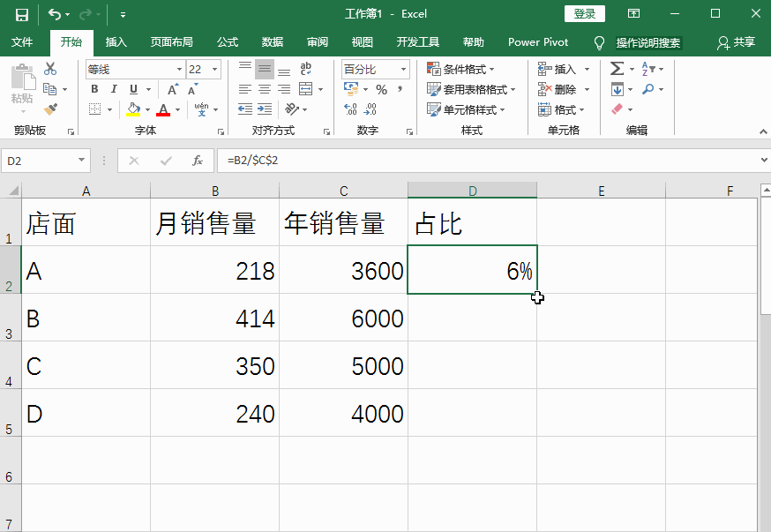Center text horizontally

(265, 89)
